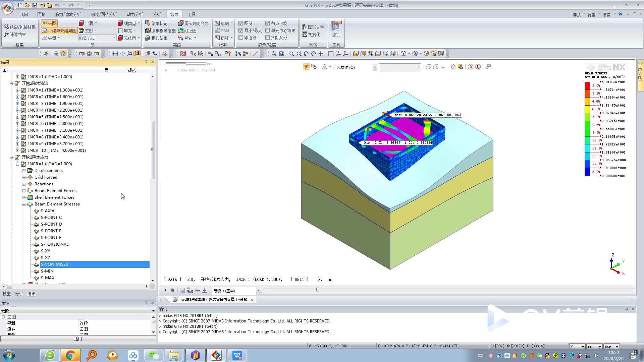This screenshot has width=644, height=362.
Task: Toggle the 图例 legend checkbox
Action: (240, 23)
